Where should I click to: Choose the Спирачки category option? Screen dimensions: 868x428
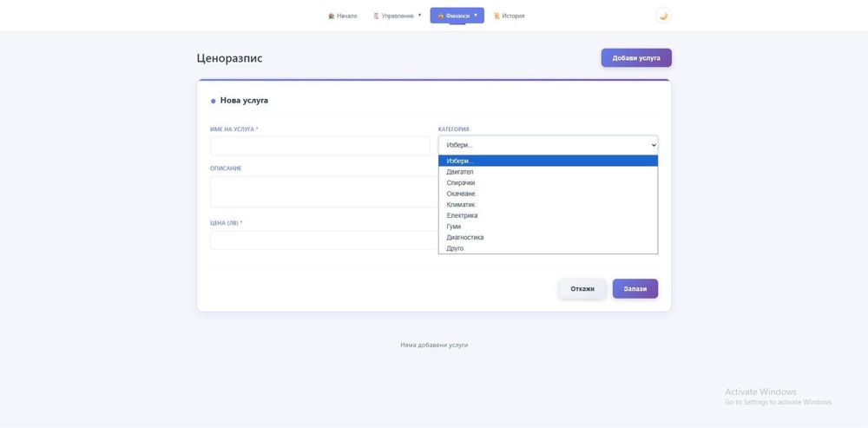click(461, 183)
